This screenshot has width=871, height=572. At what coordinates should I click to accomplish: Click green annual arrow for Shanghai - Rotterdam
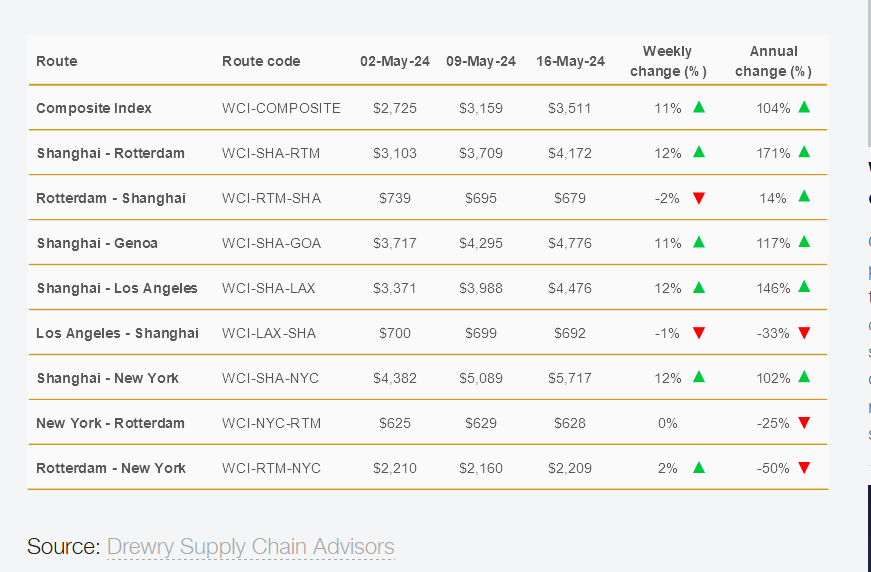(804, 152)
